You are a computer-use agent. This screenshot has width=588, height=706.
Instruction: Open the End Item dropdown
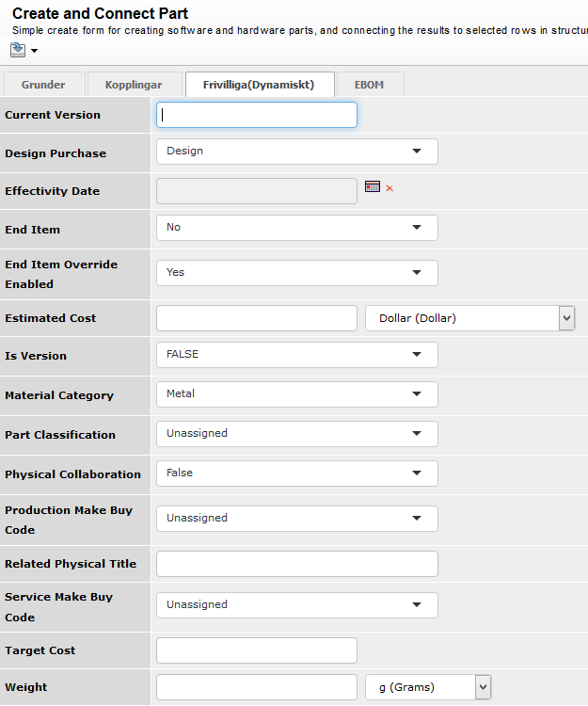pyautogui.click(x=296, y=228)
